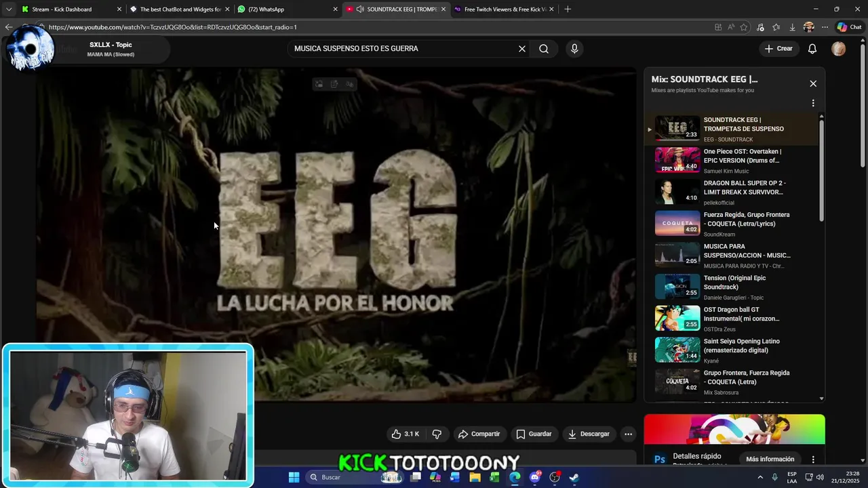Screen dimensions: 868x488
Task: Click the Descargar download button
Action: 589,434
